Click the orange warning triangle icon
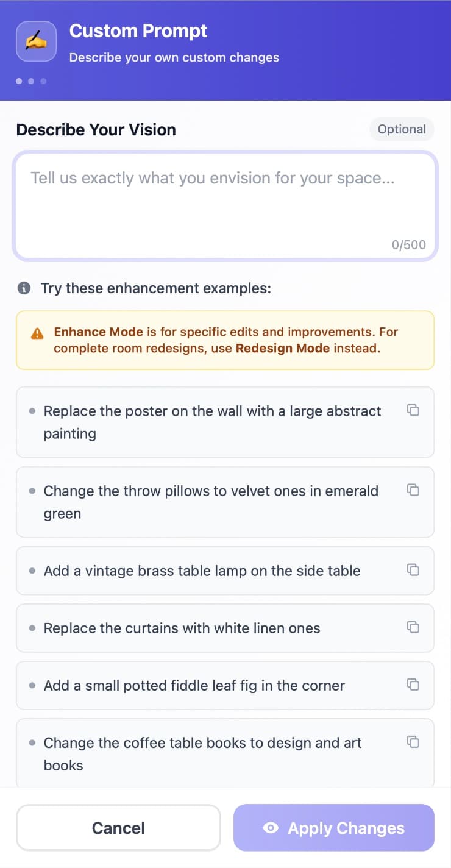Screen dimensions: 451x868 point(37,333)
